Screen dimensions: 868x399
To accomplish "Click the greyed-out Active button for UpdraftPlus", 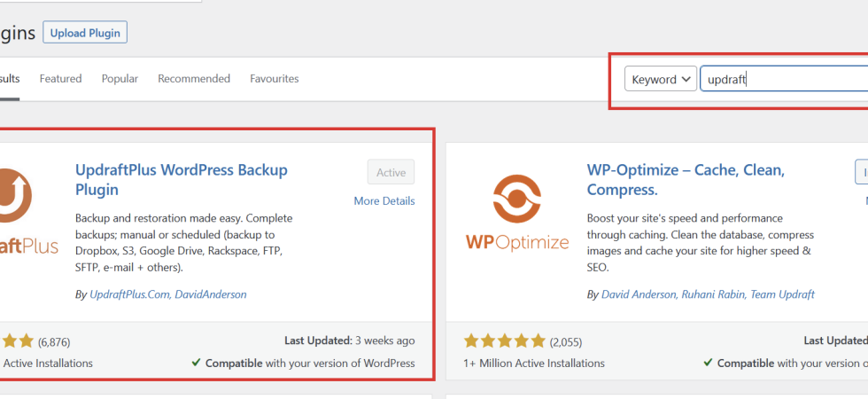I will click(x=391, y=172).
